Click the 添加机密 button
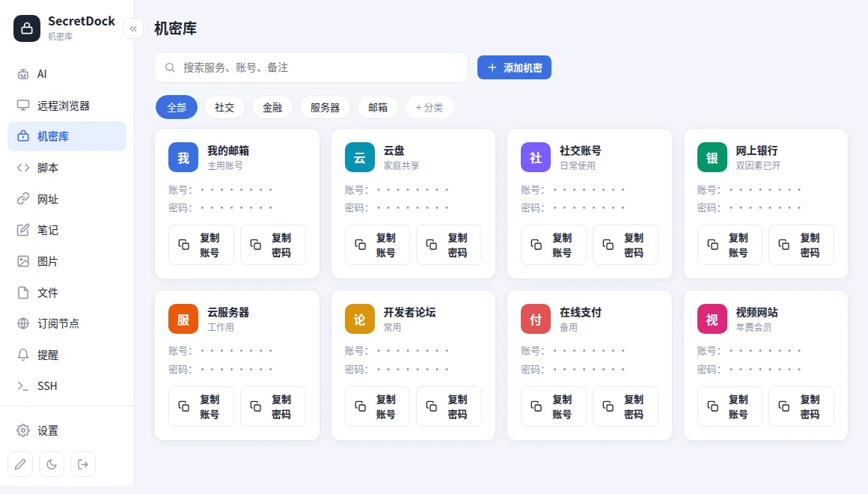Viewport: 868px width, 494px height. tap(514, 67)
